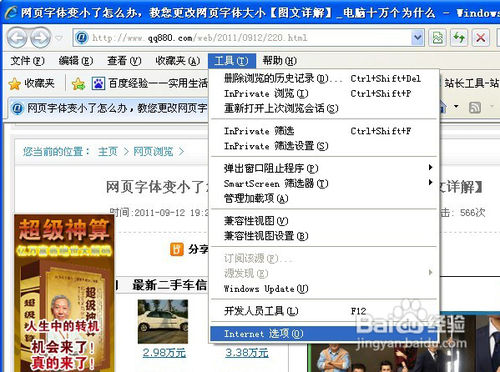Open 兼容性视图设置(B) menu entry
The image size is (500, 372).
tap(323, 236)
